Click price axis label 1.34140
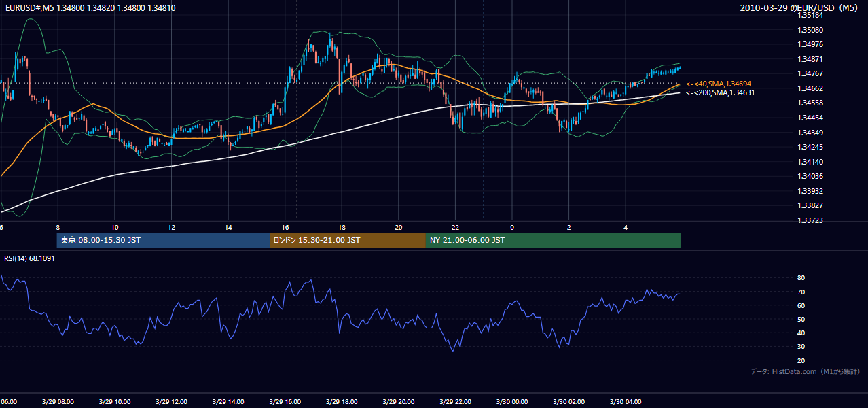The image size is (868, 408). coord(810,162)
